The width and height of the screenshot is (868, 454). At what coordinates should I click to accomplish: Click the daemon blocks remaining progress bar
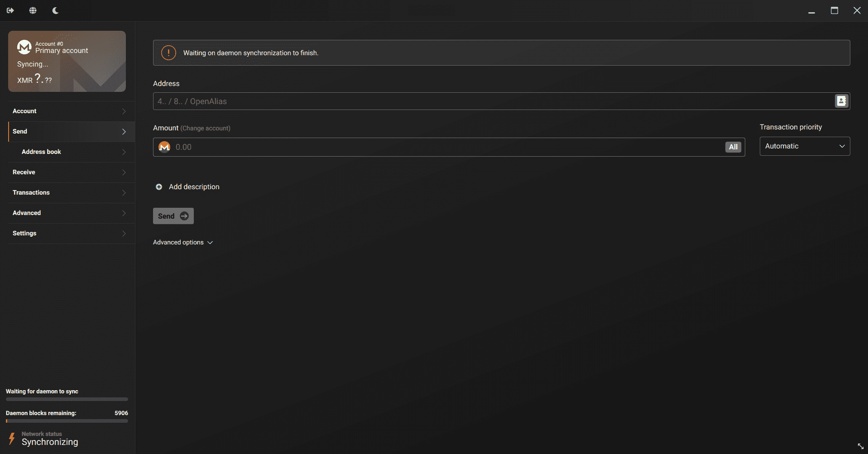67,421
